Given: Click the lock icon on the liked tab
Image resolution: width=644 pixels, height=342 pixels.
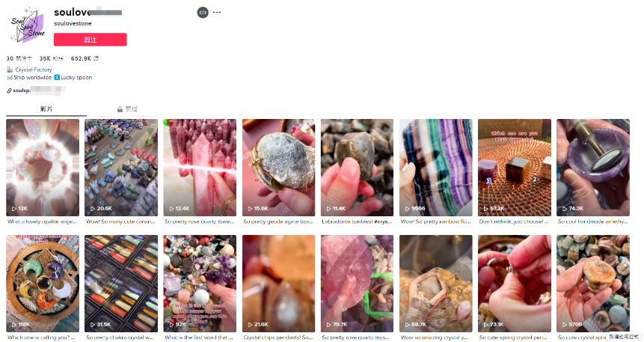Looking at the screenshot, I should click(x=120, y=109).
